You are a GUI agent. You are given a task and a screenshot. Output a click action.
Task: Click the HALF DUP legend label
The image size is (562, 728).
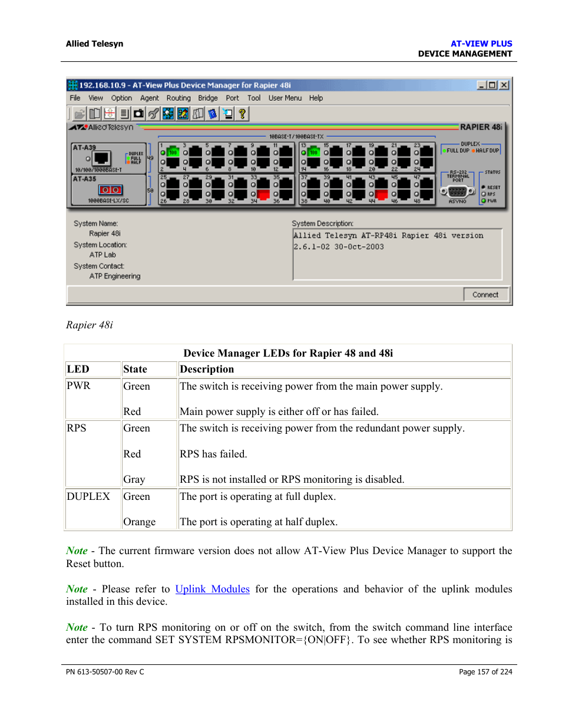pos(486,151)
